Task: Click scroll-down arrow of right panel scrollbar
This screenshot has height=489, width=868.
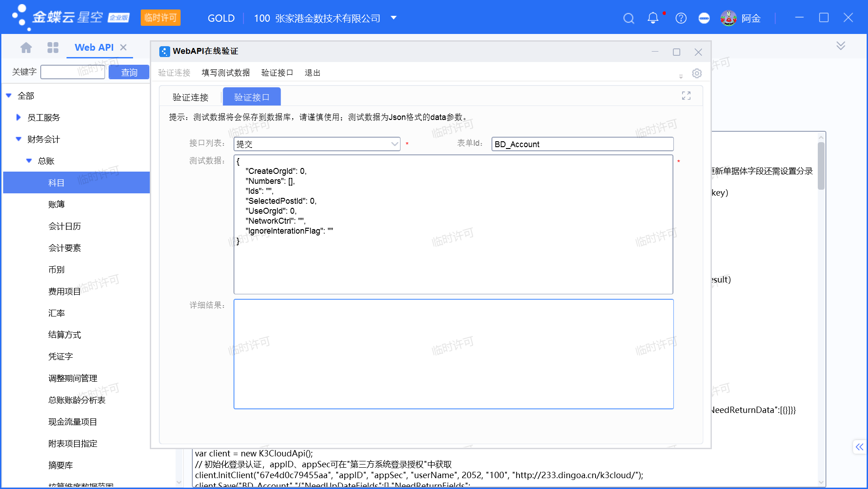Action: [x=821, y=482]
